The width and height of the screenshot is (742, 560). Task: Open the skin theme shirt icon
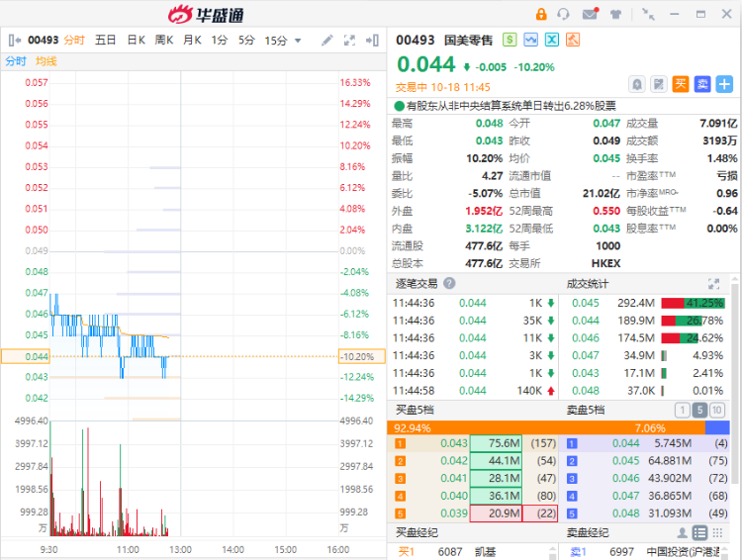click(615, 14)
